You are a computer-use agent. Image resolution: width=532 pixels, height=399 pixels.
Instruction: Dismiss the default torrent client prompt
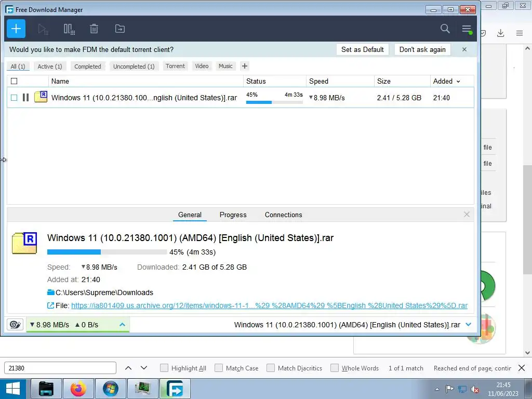tap(464, 49)
